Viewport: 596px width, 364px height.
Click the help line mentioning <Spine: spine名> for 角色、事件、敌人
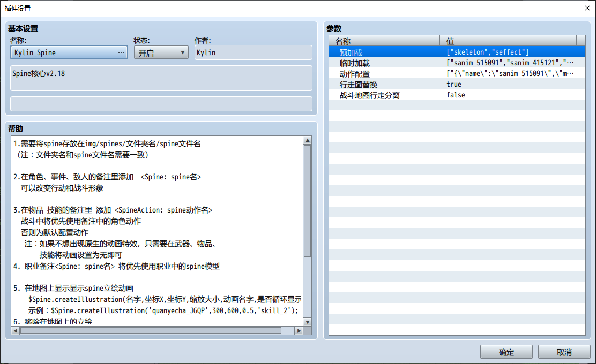(107, 177)
